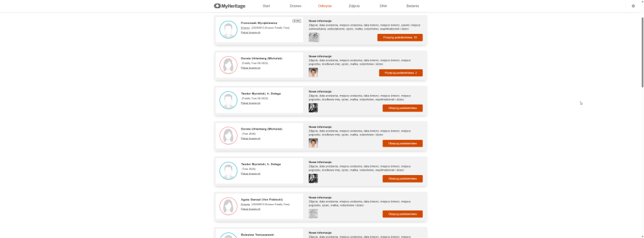Click Franciszek Wyrąbkiewicz male avatar icon
This screenshot has height=238, width=644.
click(228, 30)
